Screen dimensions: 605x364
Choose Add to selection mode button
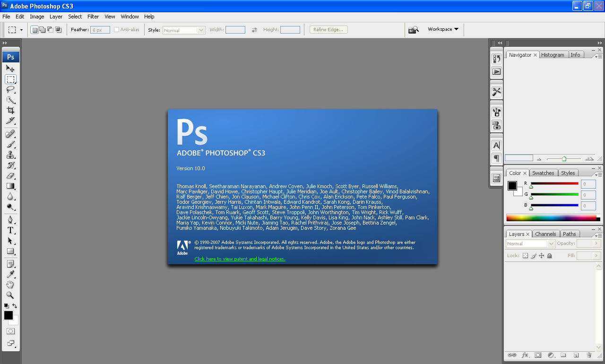click(x=43, y=30)
